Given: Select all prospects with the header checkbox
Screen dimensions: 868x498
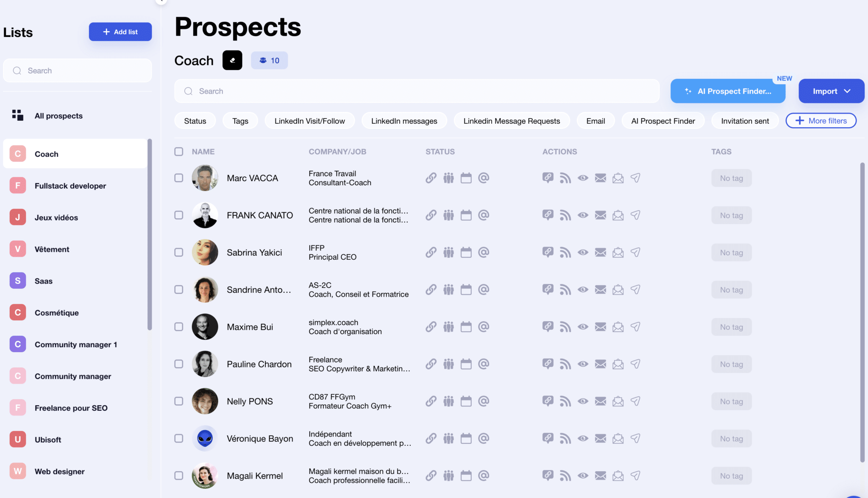Looking at the screenshot, I should pos(178,151).
